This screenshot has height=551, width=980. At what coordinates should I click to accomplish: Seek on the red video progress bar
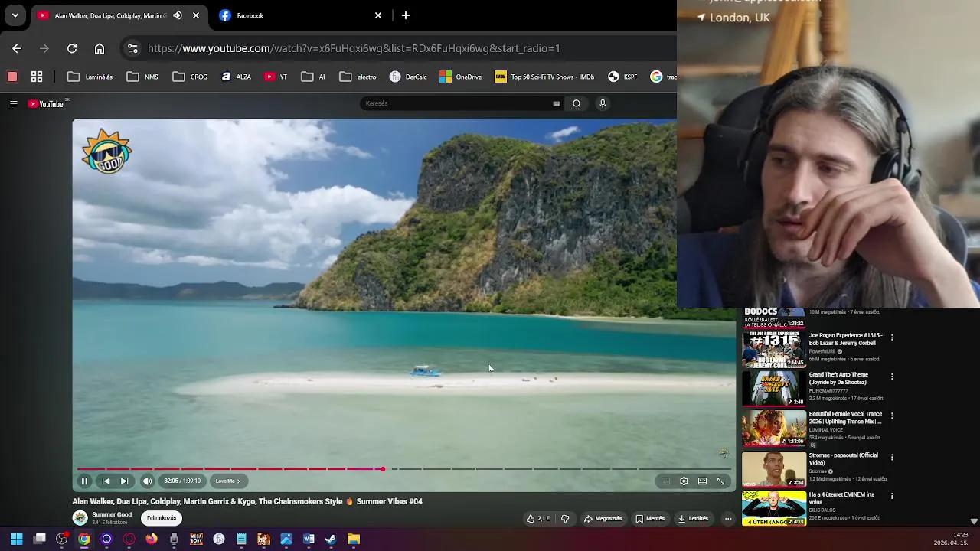click(x=230, y=469)
